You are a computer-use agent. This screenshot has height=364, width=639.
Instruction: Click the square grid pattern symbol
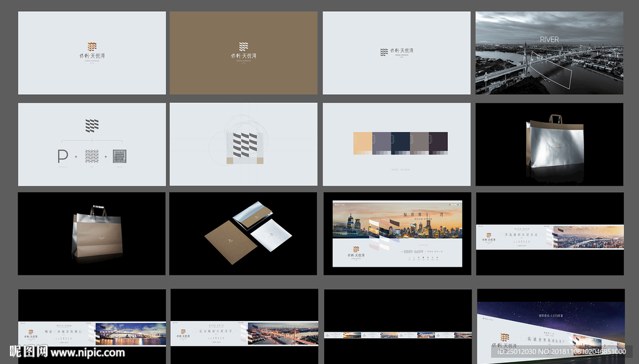(x=119, y=156)
